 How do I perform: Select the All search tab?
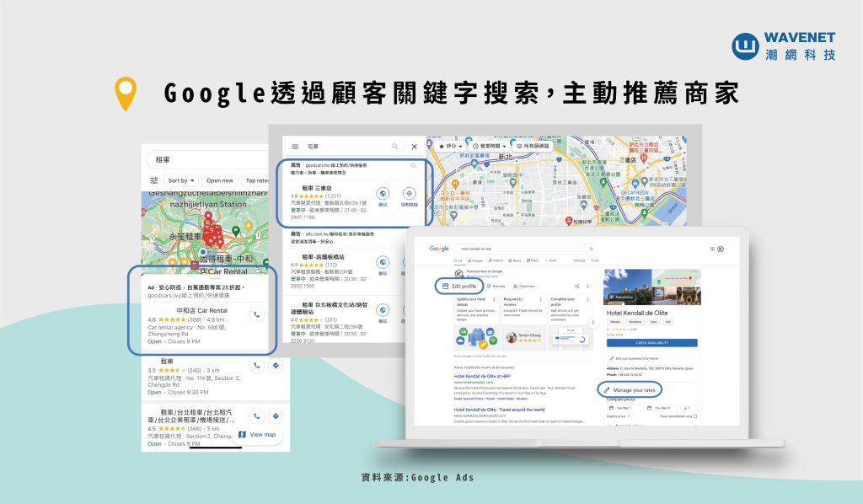pos(458,260)
